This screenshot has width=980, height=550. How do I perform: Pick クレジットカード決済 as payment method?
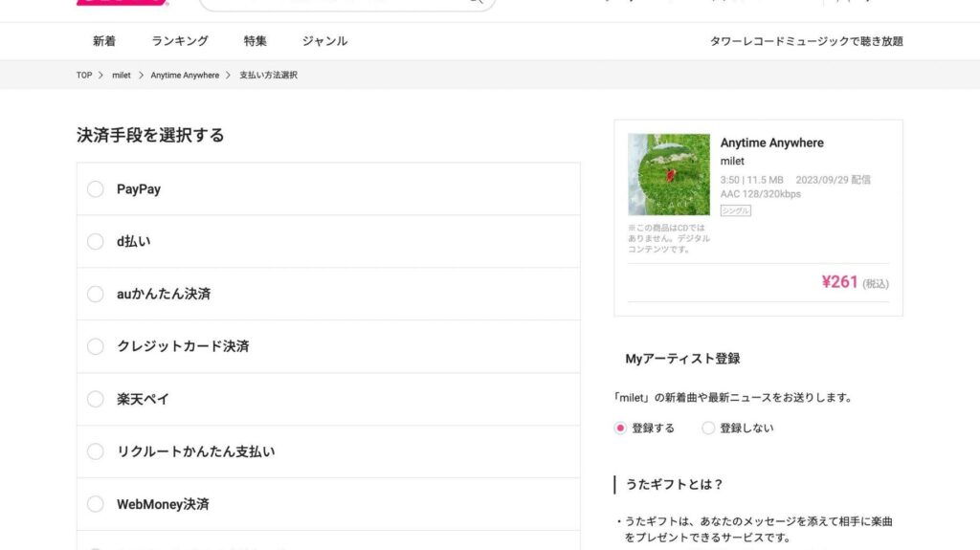click(95, 346)
